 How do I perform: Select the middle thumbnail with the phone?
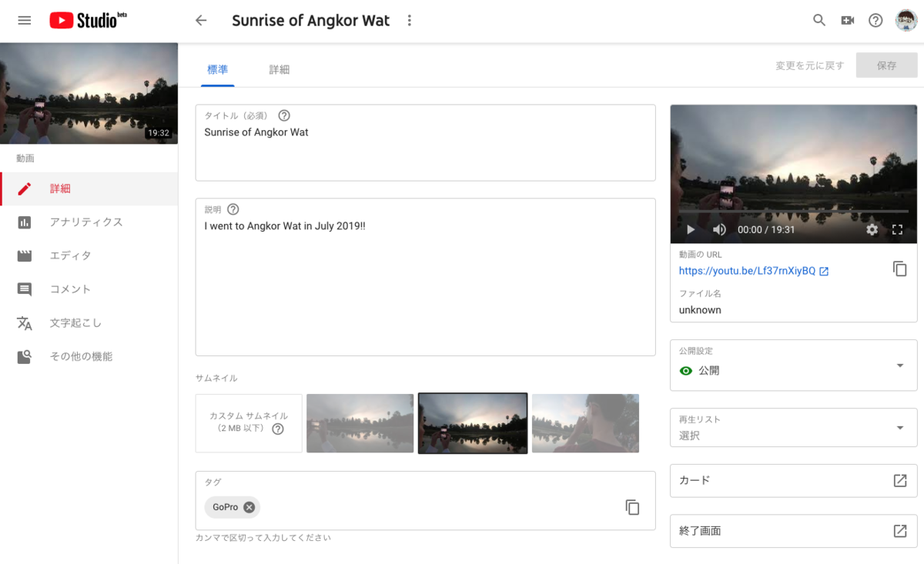click(x=472, y=423)
